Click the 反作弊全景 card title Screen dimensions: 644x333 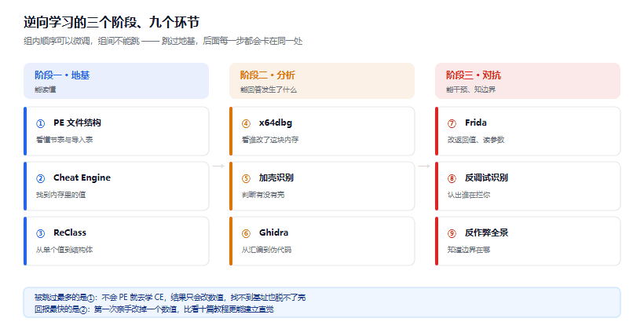point(486,232)
